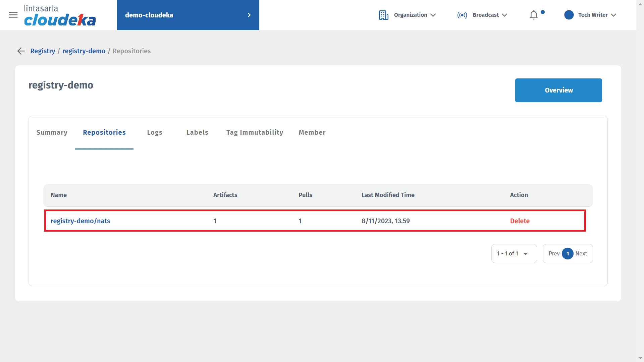Click the back arrow in the breadcrumb
The image size is (644, 362).
[21, 51]
